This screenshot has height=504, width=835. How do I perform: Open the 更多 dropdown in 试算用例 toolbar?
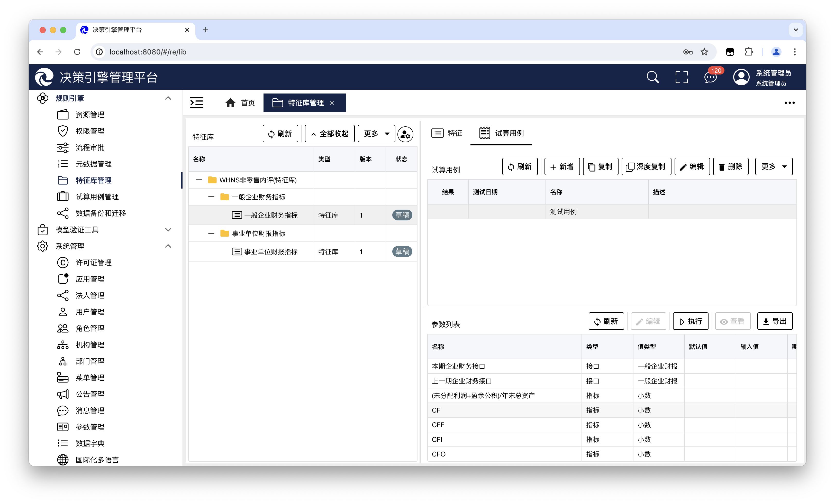(x=774, y=167)
